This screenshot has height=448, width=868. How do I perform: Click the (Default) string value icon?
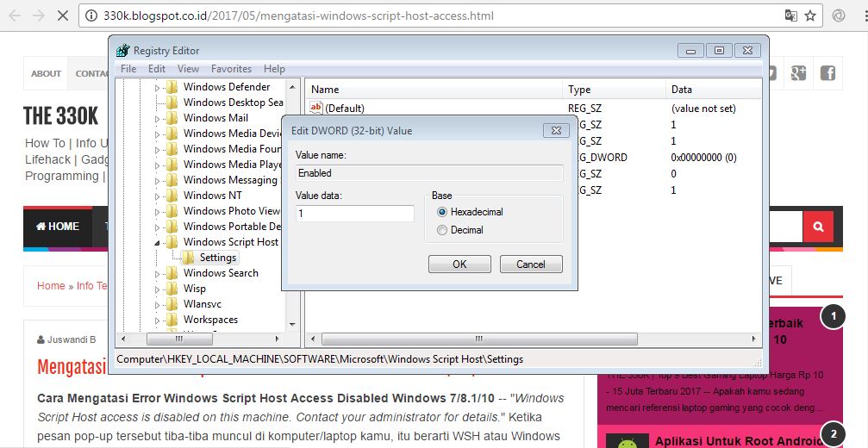click(x=316, y=108)
